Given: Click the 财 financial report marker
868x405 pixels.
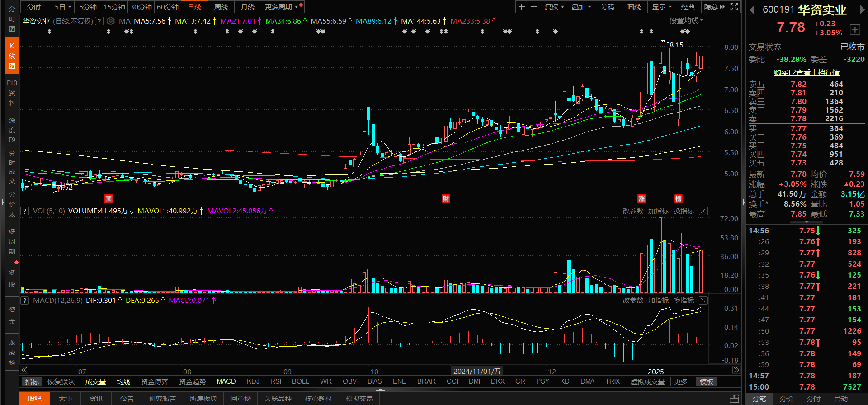Looking at the screenshot, I should pyautogui.click(x=446, y=198).
